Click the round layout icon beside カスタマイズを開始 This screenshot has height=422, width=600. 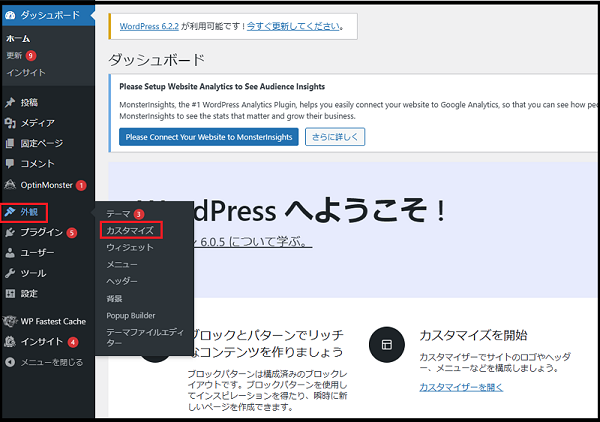386,345
